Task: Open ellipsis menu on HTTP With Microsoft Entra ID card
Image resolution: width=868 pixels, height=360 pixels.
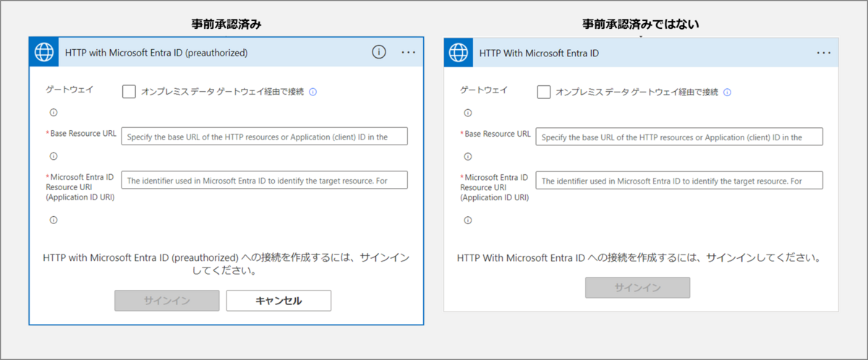Action: coord(824,53)
